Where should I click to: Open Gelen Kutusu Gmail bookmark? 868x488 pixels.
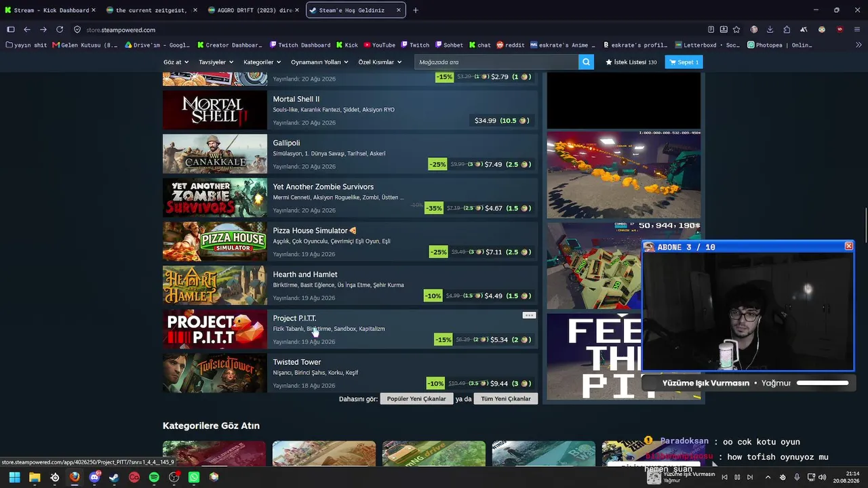(85, 45)
